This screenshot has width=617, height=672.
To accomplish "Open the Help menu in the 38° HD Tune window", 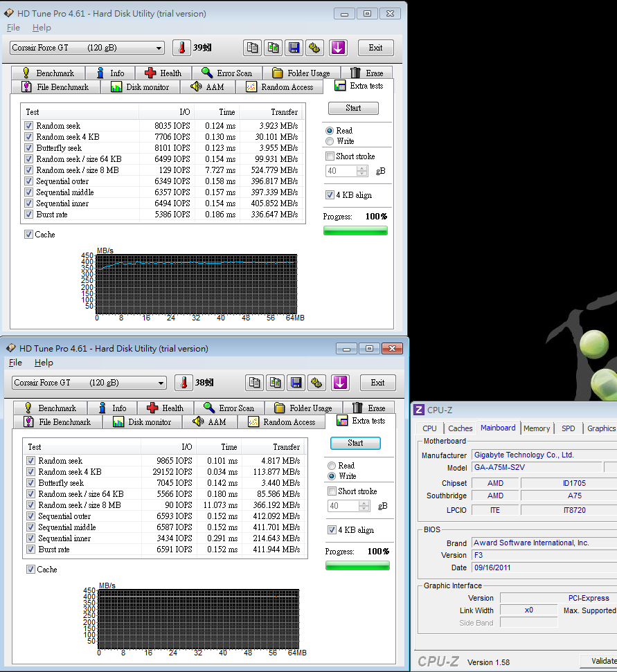I will tap(44, 363).
